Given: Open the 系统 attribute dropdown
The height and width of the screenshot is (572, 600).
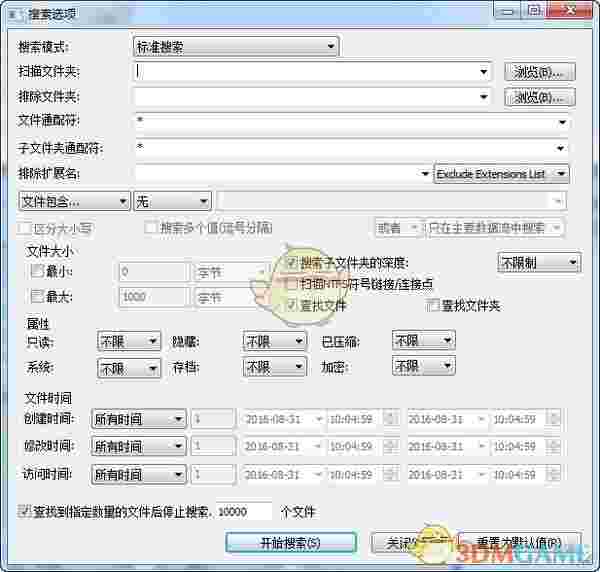Looking at the screenshot, I should click(x=129, y=368).
